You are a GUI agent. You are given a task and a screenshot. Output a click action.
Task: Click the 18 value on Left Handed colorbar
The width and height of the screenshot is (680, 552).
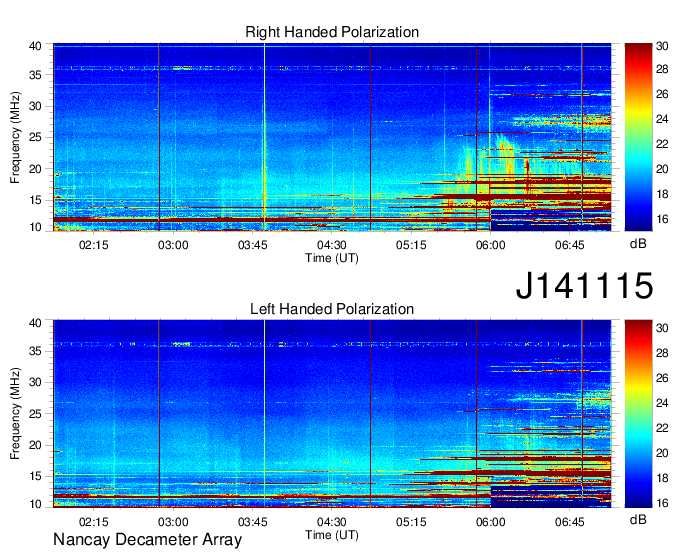click(x=662, y=478)
